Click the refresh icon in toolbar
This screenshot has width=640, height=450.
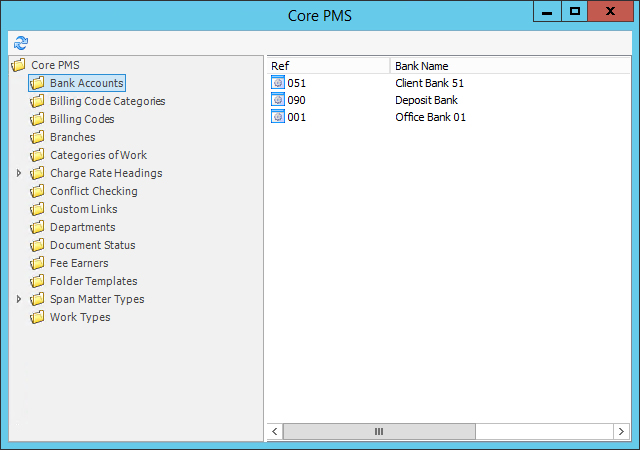[21, 42]
